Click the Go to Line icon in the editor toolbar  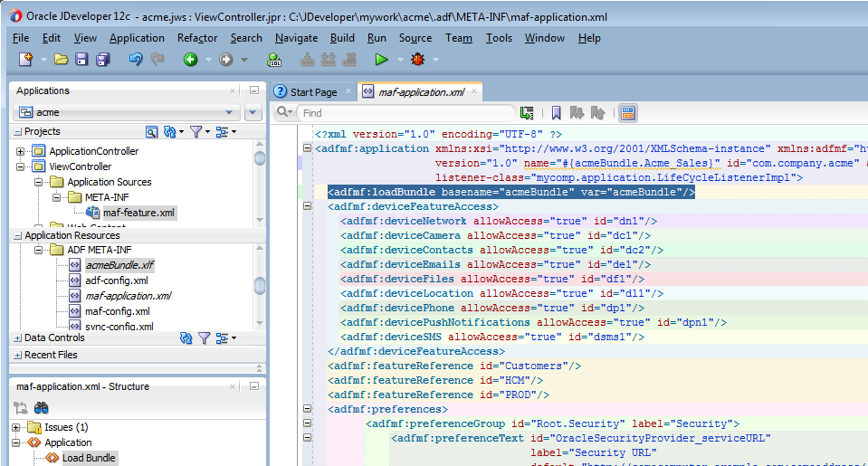point(527,113)
